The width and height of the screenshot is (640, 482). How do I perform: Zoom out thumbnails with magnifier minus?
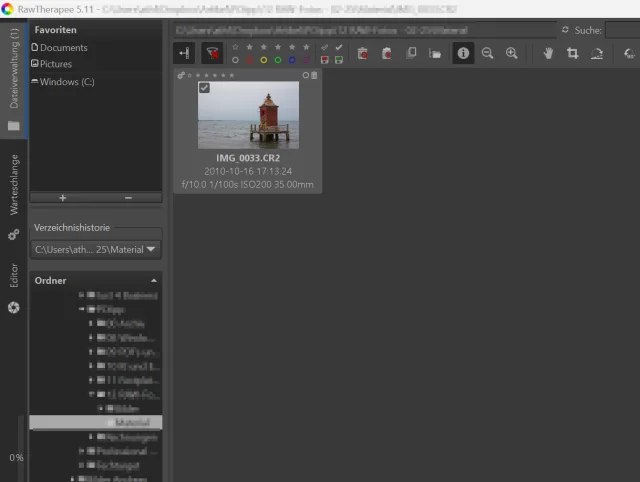pos(488,53)
